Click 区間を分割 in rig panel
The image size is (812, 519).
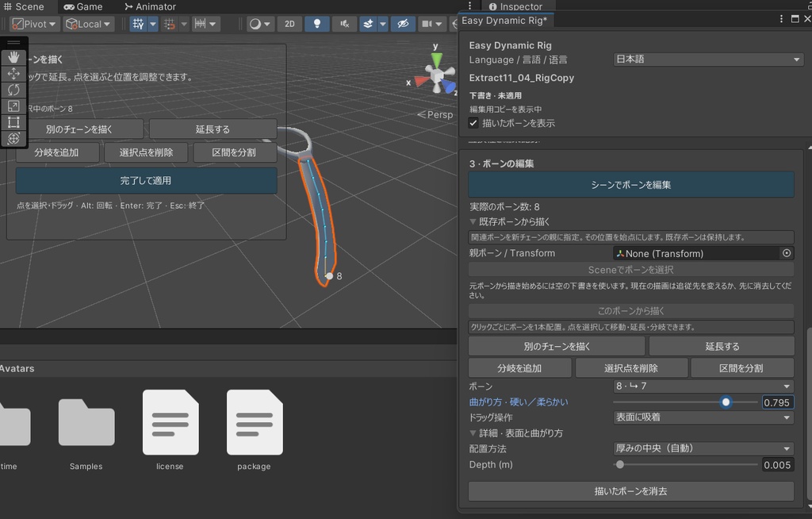[741, 368]
